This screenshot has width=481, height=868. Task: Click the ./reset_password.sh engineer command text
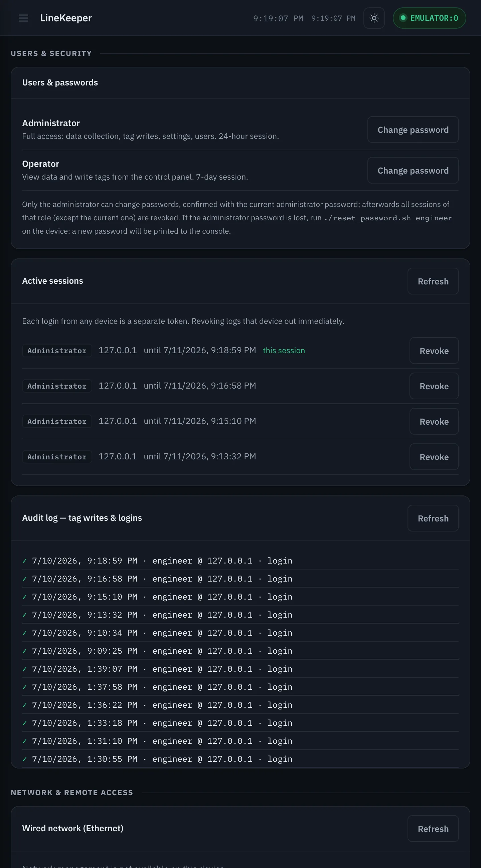pos(388,218)
